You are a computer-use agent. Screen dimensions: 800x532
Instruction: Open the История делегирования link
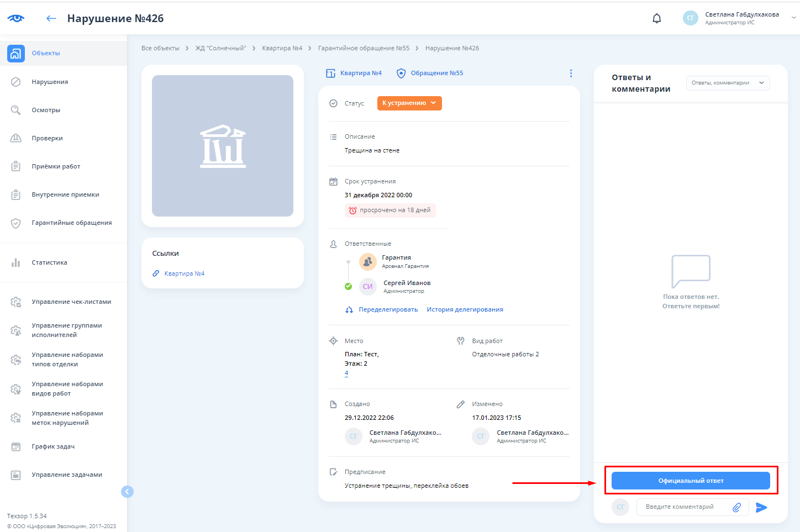pos(465,309)
